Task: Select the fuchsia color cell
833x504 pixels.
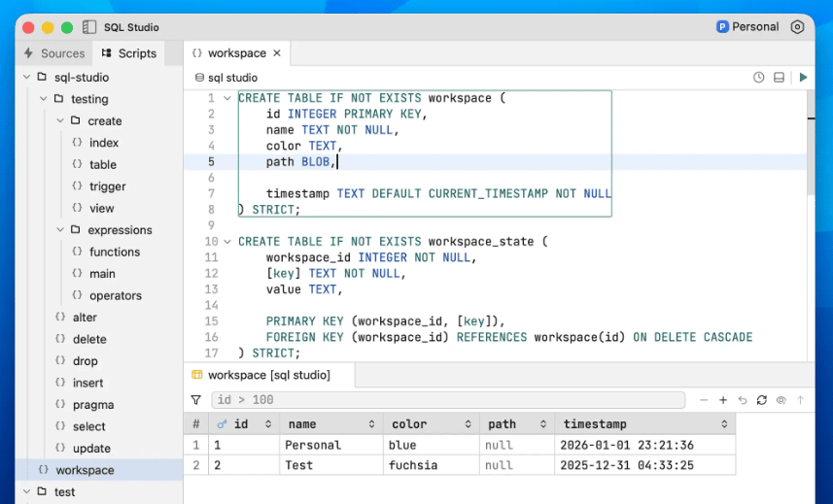Action: [x=431, y=465]
